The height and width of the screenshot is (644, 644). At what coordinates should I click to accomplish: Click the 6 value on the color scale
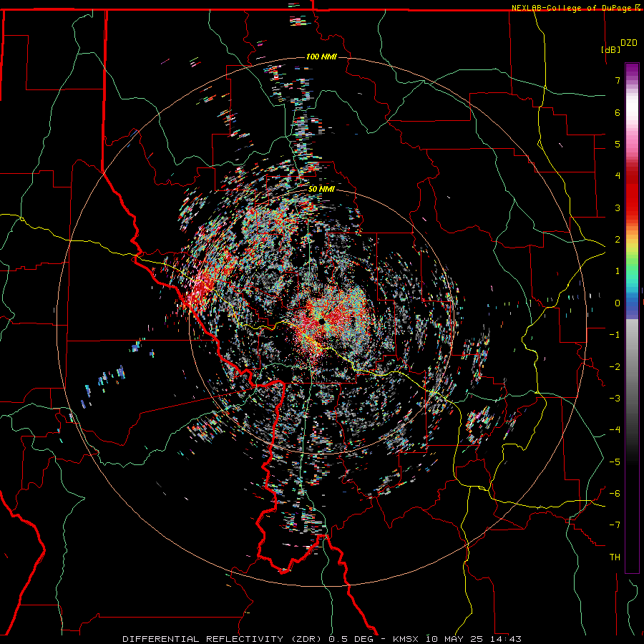[x=618, y=112]
